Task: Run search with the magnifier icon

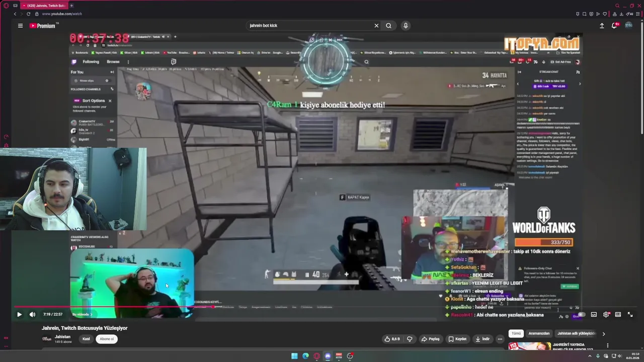Action: click(x=388, y=26)
